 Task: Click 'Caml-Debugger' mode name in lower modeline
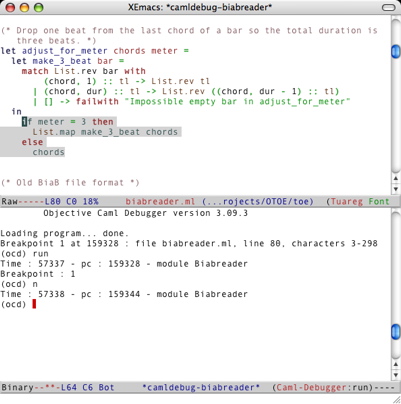312,387
